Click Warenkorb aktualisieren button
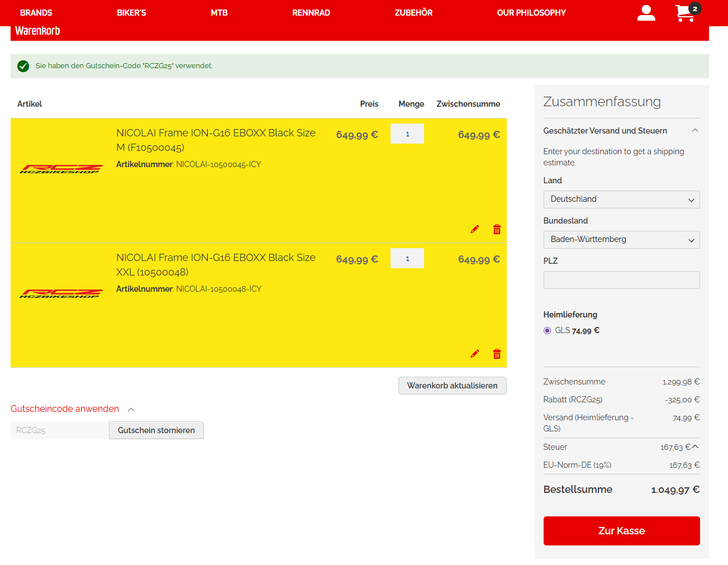The height and width of the screenshot is (565, 728). (452, 386)
